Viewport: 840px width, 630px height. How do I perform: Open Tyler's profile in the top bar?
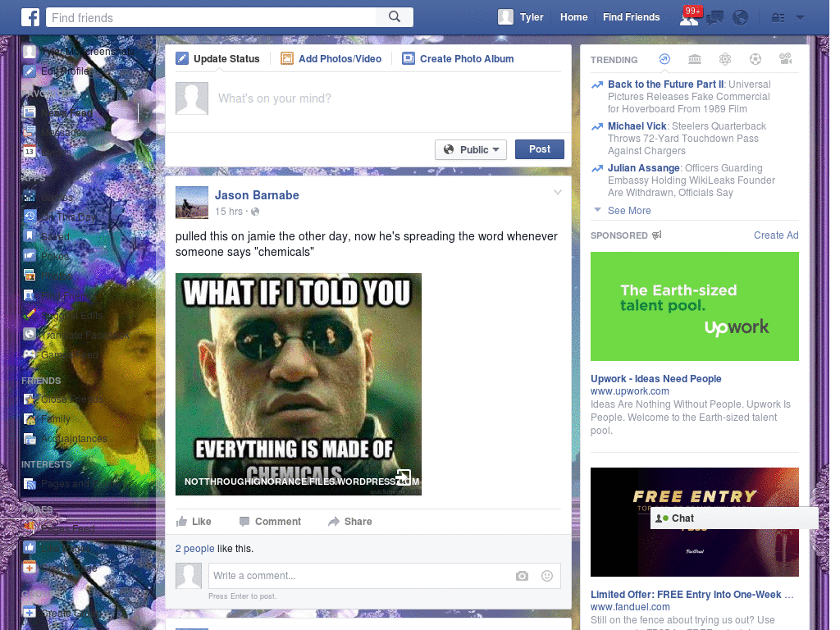tap(521, 17)
